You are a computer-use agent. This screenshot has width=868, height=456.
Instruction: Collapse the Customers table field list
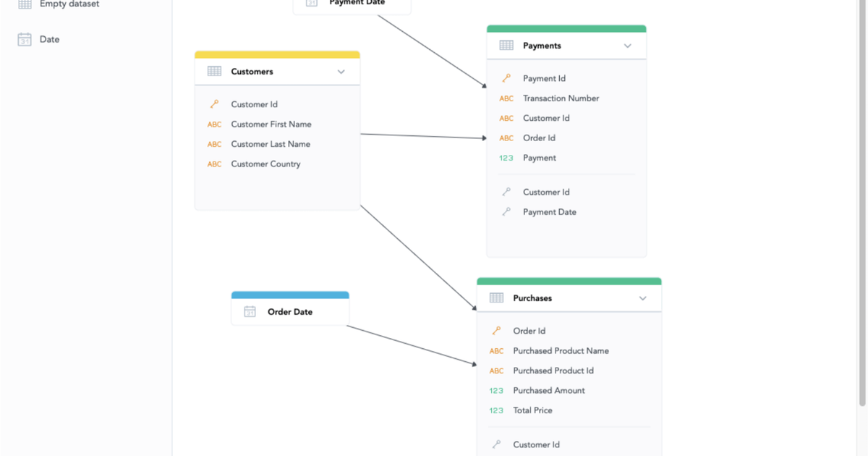click(x=341, y=72)
